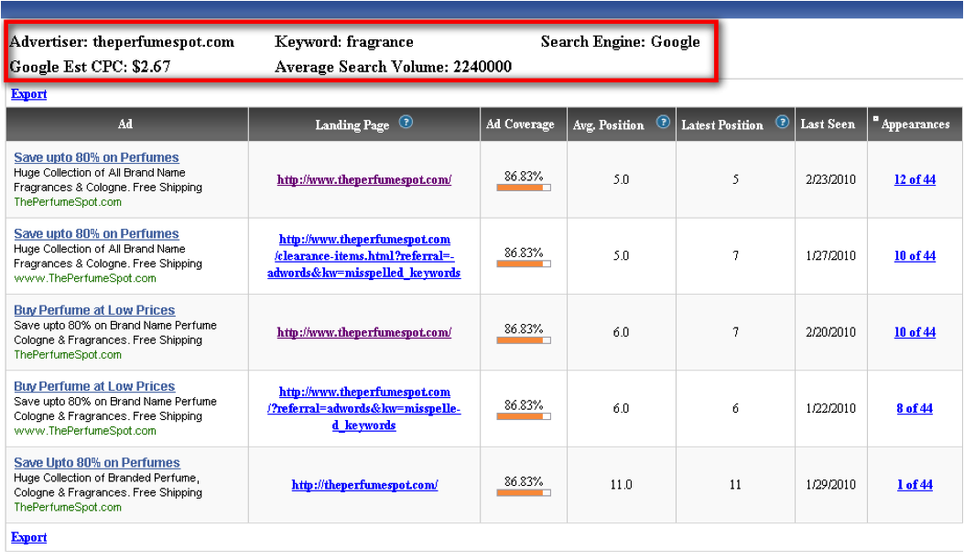
Task: Open 'Buy Perfume at Low Prices' seen 2/20/2010
Action: (94, 310)
